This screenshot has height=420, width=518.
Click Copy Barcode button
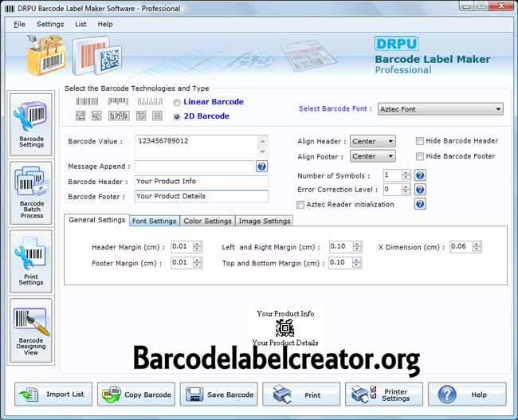pos(136,394)
